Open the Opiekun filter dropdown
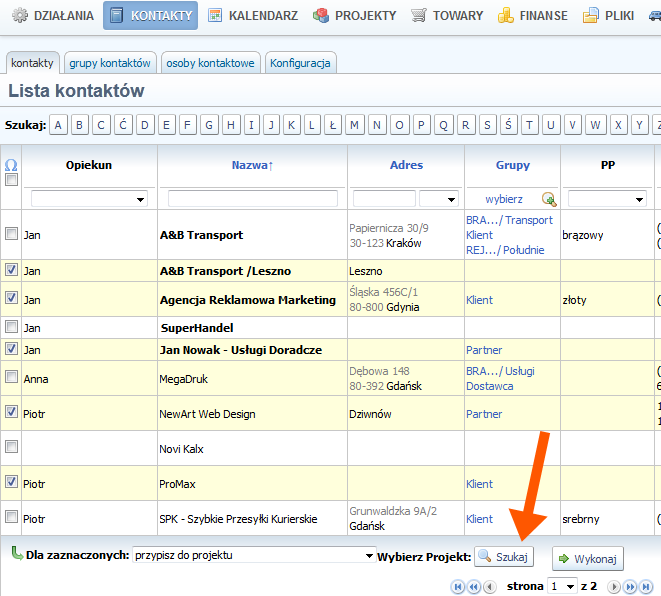The width and height of the screenshot is (661, 596). tap(89, 199)
